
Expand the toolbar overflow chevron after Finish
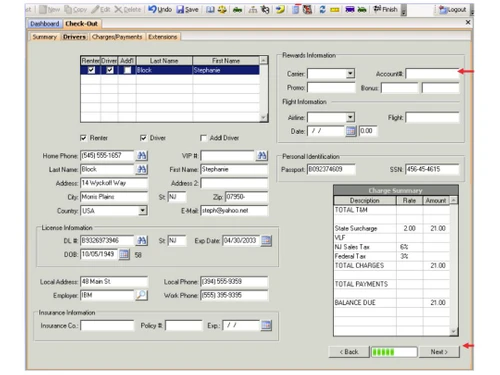pos(403,10)
